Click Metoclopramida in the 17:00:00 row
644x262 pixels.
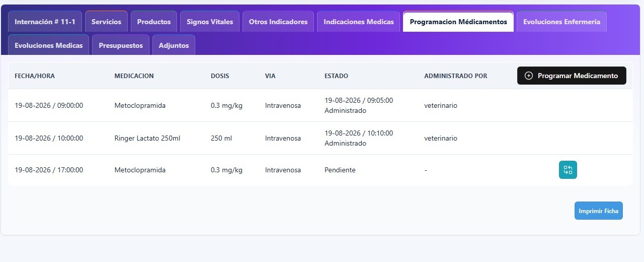140,170
